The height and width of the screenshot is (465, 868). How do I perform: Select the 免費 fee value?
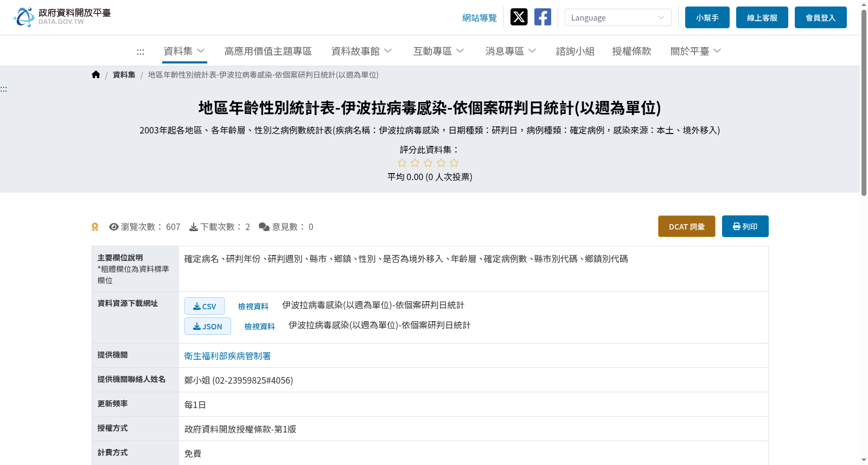point(193,454)
